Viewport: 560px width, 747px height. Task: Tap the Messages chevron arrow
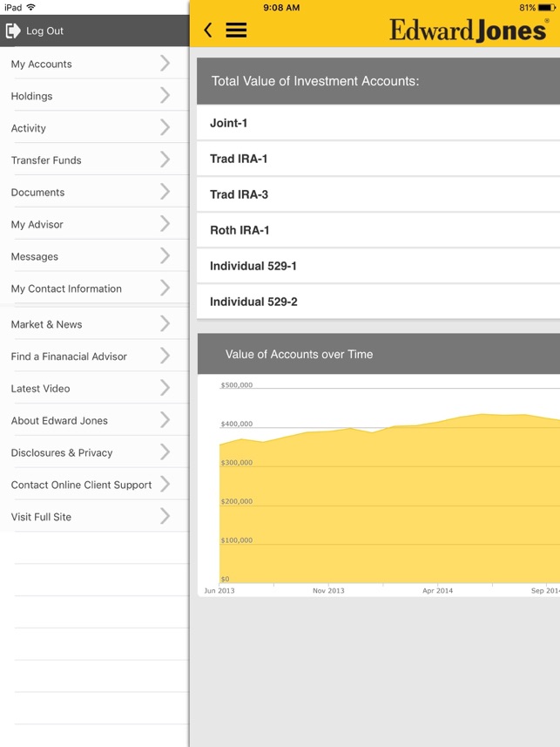click(165, 256)
